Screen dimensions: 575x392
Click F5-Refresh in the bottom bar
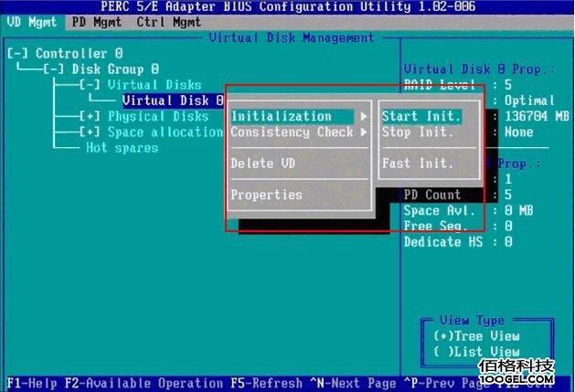[x=267, y=383]
